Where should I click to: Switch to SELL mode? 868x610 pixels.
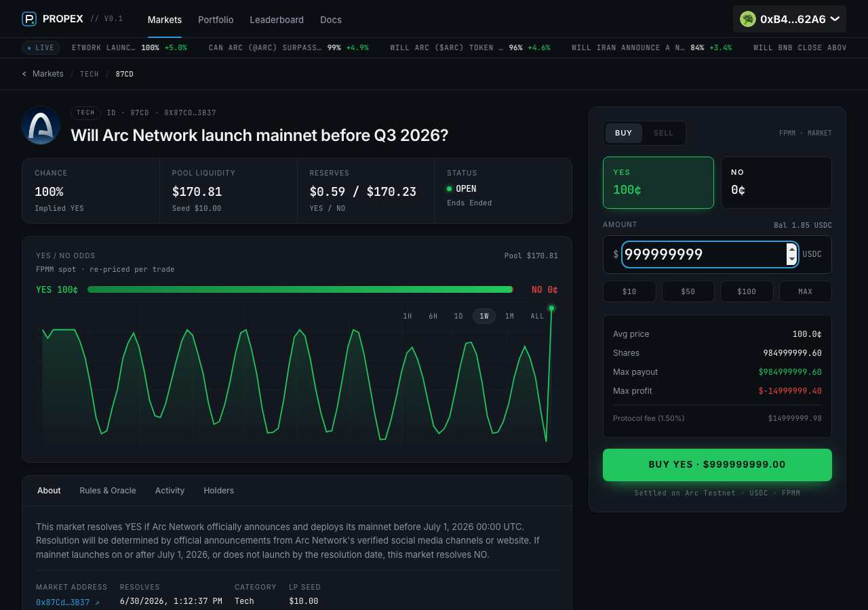point(663,133)
